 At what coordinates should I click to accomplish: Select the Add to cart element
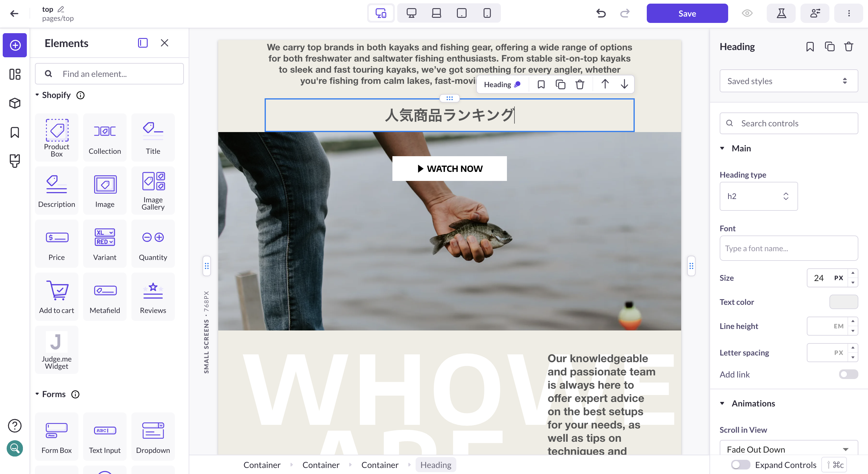[x=57, y=297]
